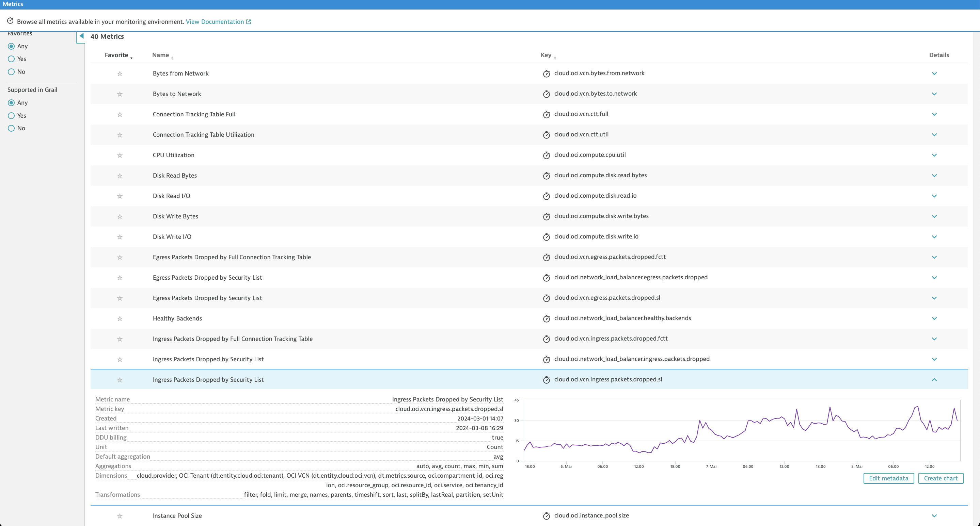
Task: Select Any under Supported in Grail
Action: tap(12, 103)
